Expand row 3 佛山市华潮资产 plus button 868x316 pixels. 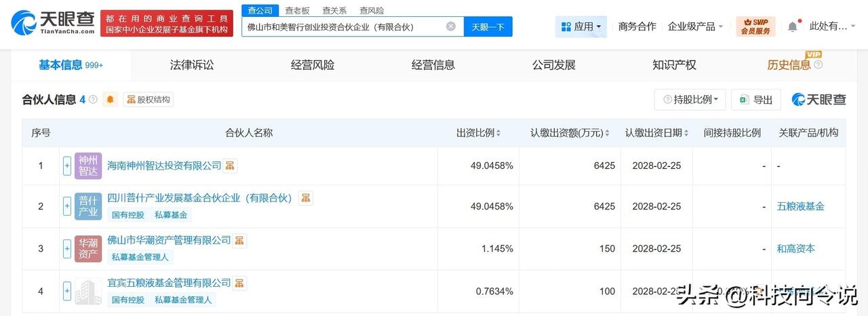point(67,249)
